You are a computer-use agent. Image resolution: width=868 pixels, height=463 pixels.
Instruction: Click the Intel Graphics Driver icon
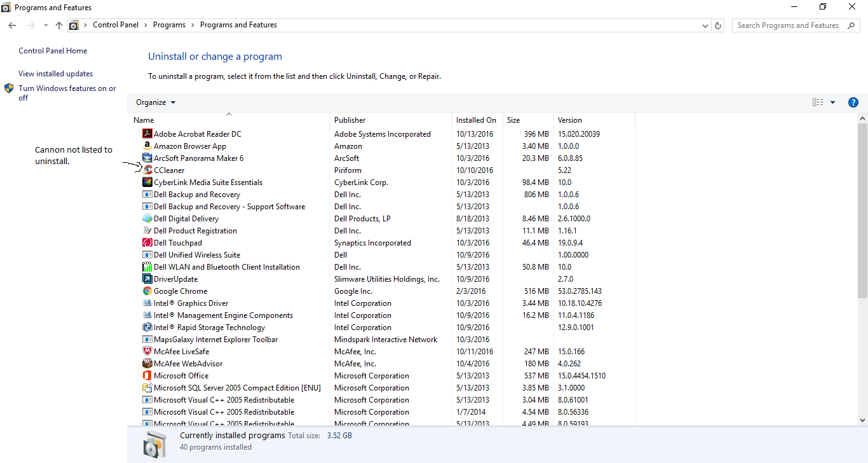point(147,303)
